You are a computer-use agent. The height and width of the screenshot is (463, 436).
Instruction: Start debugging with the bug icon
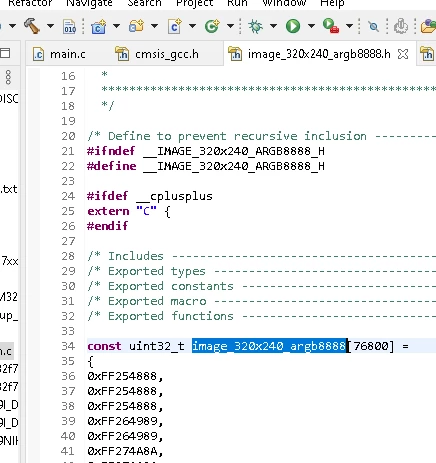pos(256,26)
